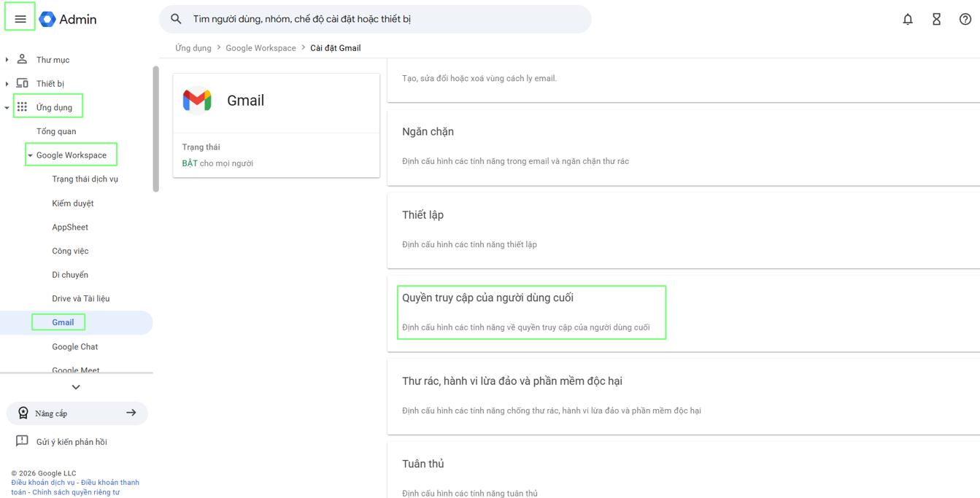Open Drive và Tài liệu
The height and width of the screenshot is (498, 980).
(81, 299)
